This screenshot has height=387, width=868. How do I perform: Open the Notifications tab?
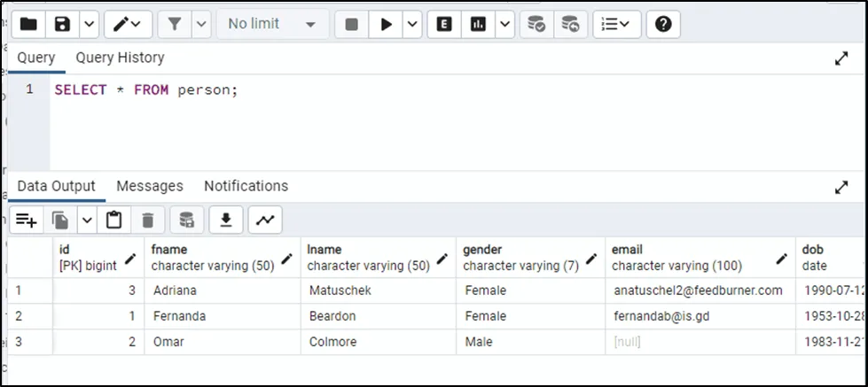coord(246,186)
